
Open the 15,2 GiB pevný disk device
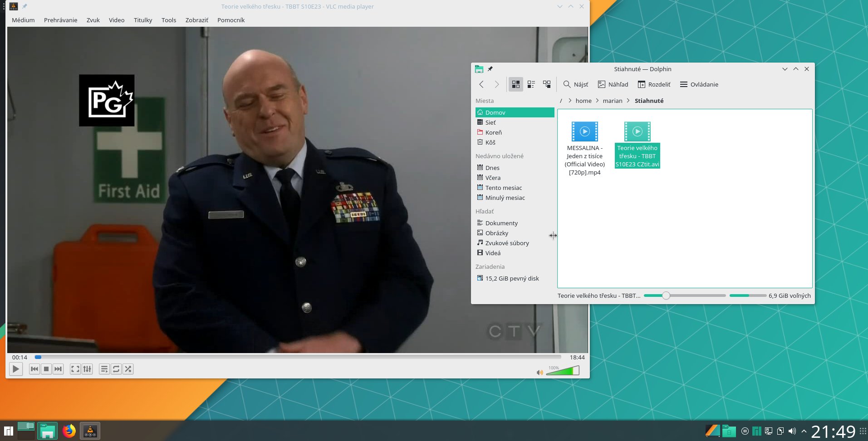coord(515,278)
